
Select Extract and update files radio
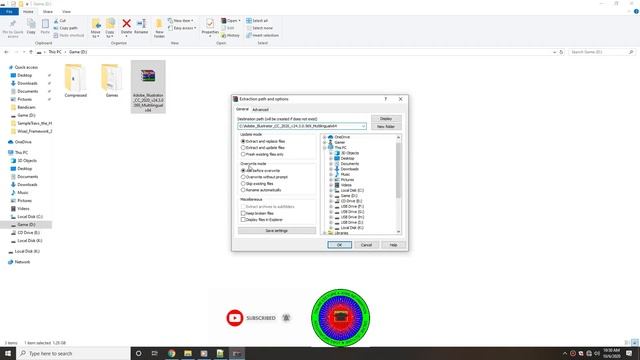(243, 148)
